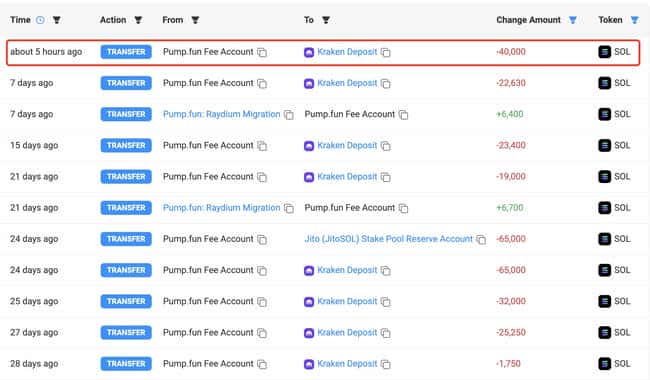650x380 pixels.
Task: Click TRANSFER badge in 28 days ago row
Action: point(126,363)
